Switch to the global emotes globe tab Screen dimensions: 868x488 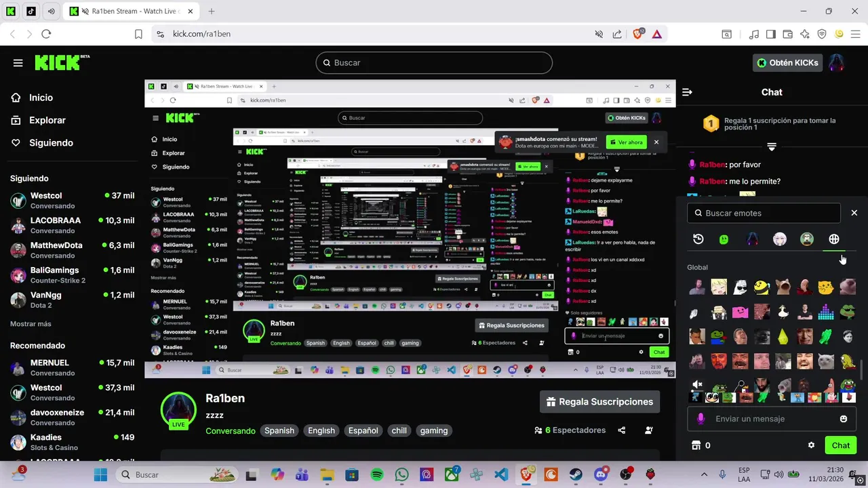coord(834,239)
